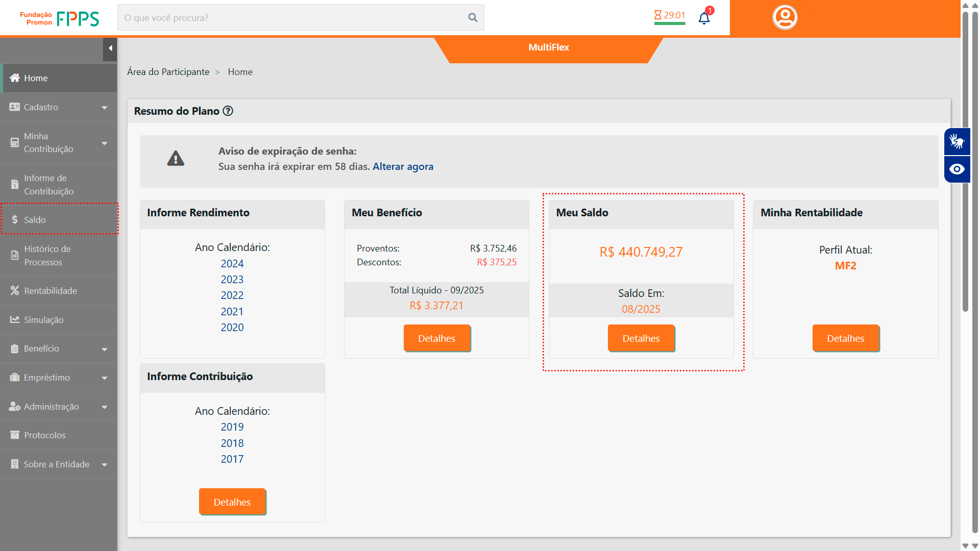Viewport: 980px width, 551px height.
Task: Expand the Cadastro menu arrow
Action: 105,108
